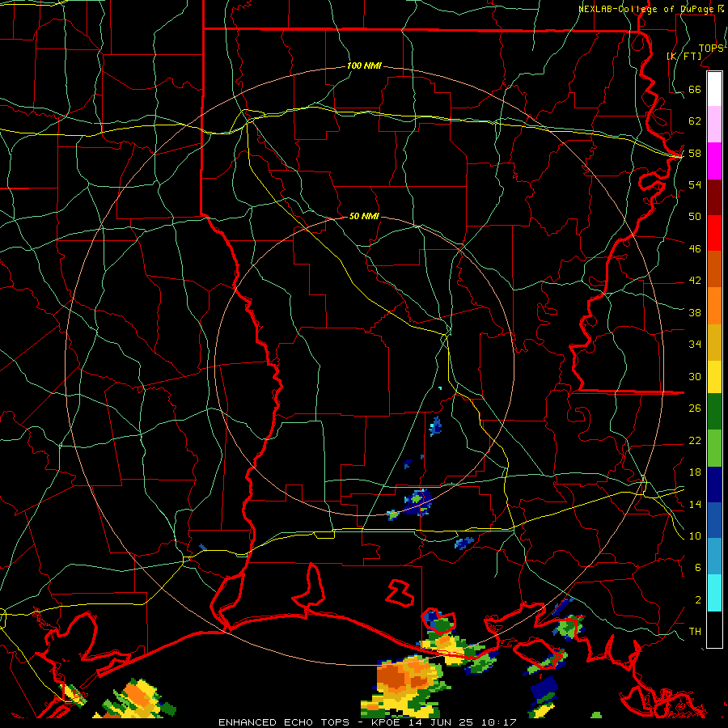Click the magenta legend swatch
Image resolution: width=728 pixels, height=728 pixels.
[x=714, y=161]
